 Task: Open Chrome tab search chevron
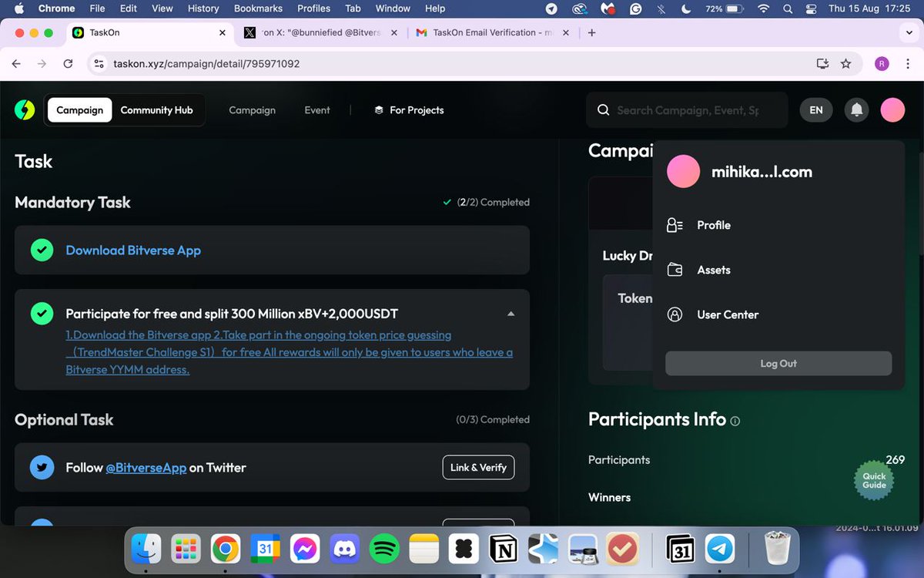(x=909, y=33)
